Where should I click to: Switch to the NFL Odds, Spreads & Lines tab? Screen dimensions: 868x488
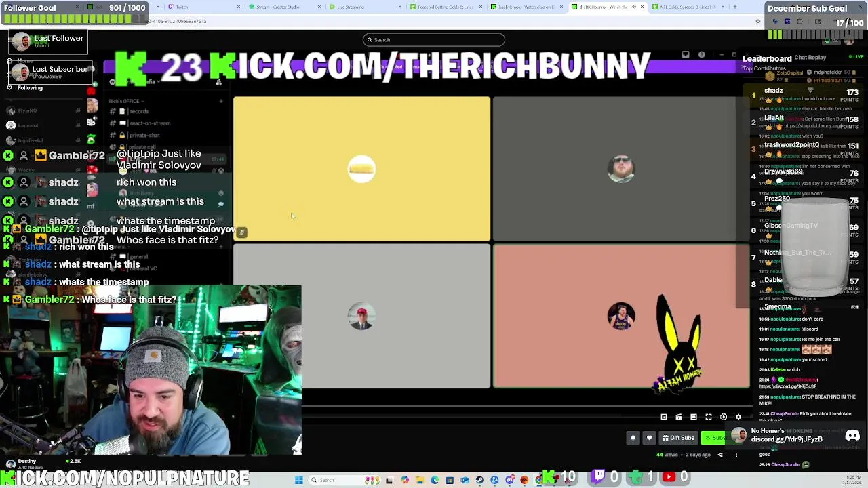tap(686, 7)
